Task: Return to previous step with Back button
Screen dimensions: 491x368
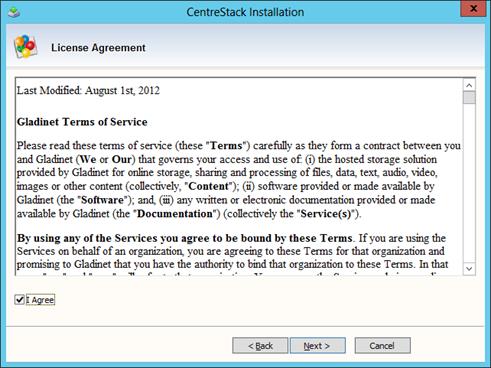Action: [x=260, y=346]
